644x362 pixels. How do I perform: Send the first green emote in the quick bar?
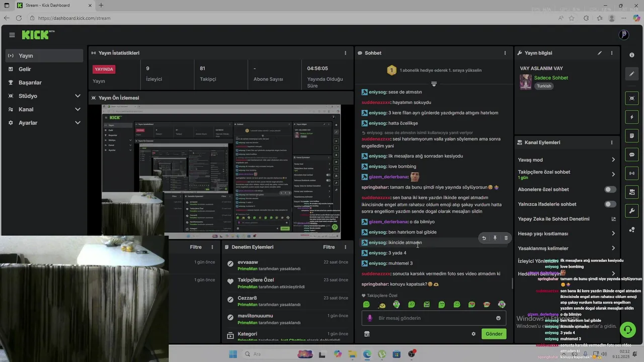(x=366, y=305)
